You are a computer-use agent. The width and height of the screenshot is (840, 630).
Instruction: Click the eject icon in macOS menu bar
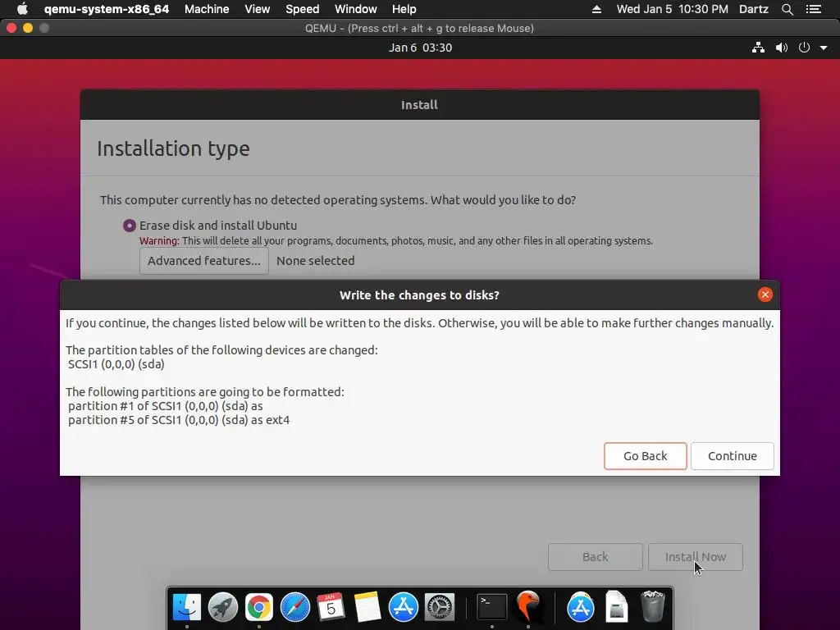596,9
